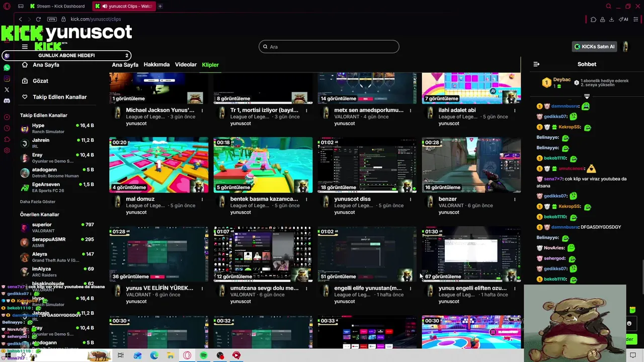Open File Explorer from the taskbar
Image resolution: width=644 pixels, height=362 pixels.
tap(171, 355)
